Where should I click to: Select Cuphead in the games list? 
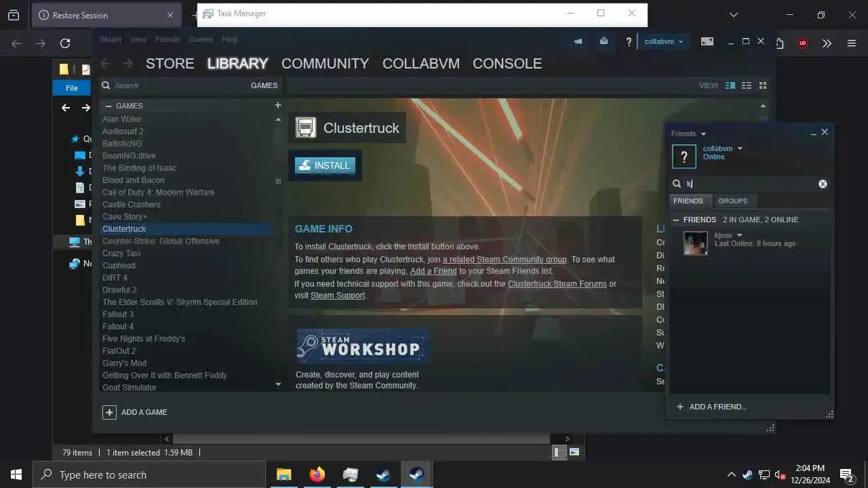click(x=119, y=266)
